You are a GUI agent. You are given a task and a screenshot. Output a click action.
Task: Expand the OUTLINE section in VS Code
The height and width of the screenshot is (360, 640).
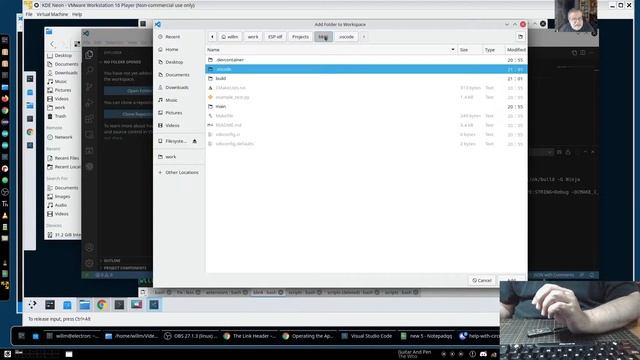point(111,260)
